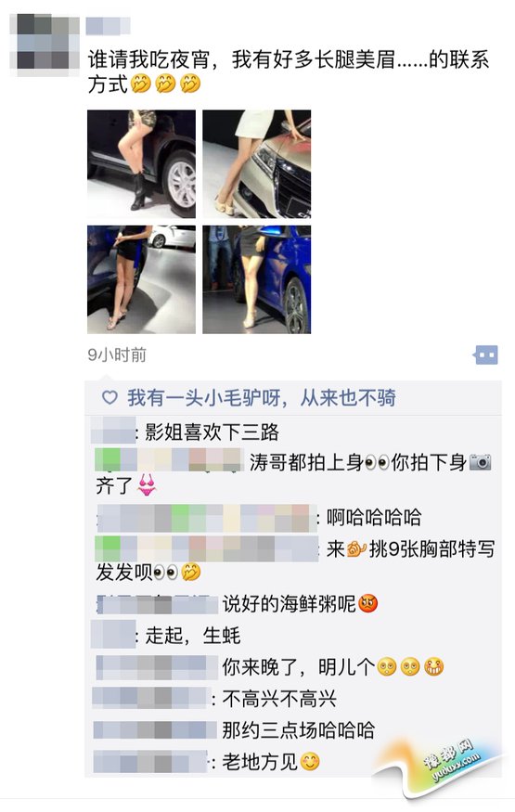515x812 pixels.
Task: Select comment 你来晚了，明儿个
Action: pos(270,667)
